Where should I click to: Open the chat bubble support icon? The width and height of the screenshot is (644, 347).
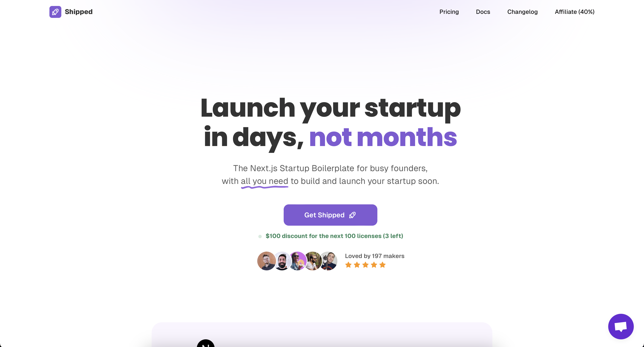tap(621, 326)
